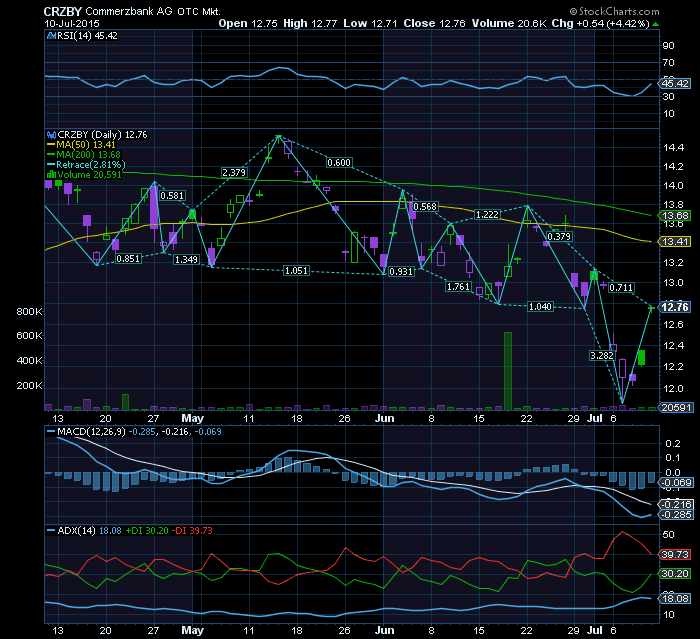Click the 3.282 retrace label
The width and height of the screenshot is (700, 639).
(x=602, y=355)
